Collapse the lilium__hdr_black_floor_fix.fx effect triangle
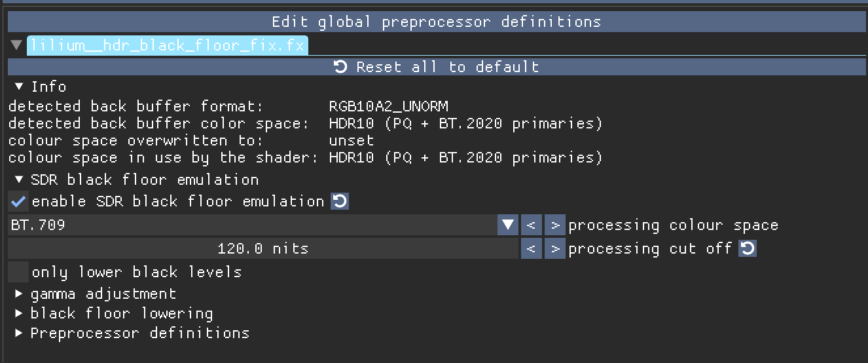This screenshot has width=868, height=363. [16, 46]
